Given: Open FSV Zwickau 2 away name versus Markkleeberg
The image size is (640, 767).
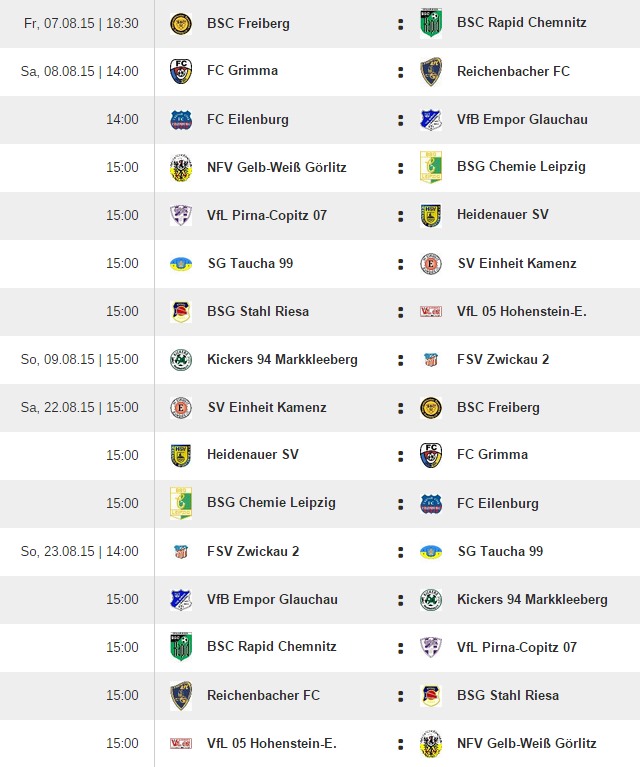Looking at the screenshot, I should coord(503,359).
